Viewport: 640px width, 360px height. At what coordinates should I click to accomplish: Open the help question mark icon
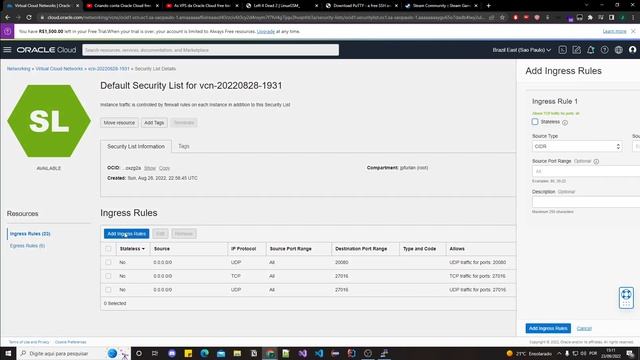tap(604, 50)
